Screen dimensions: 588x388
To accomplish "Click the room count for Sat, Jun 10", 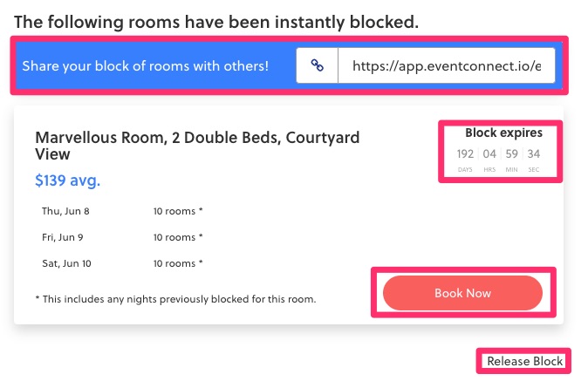I will 178,262.
